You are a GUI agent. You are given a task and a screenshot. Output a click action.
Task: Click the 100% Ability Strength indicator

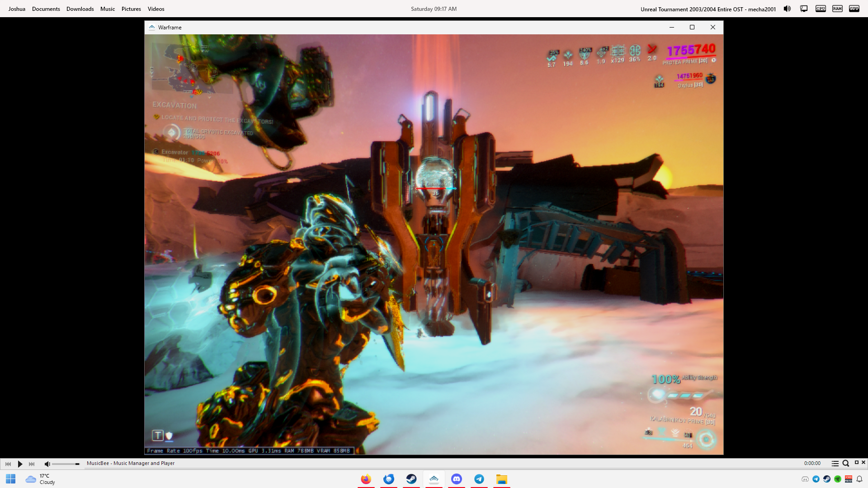coord(684,379)
